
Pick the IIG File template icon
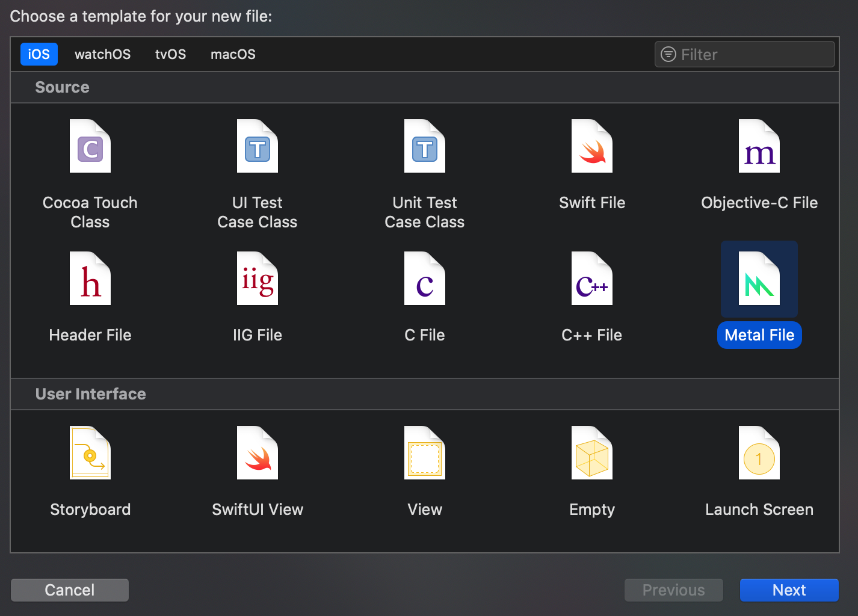coord(258,279)
